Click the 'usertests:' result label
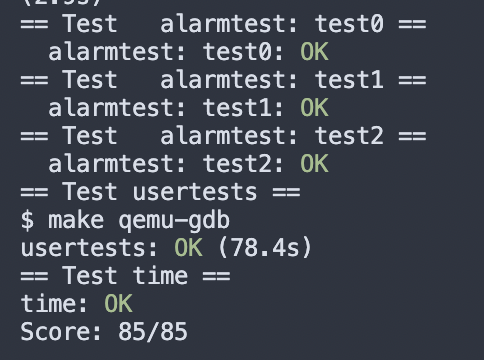484x360 pixels. (x=89, y=249)
